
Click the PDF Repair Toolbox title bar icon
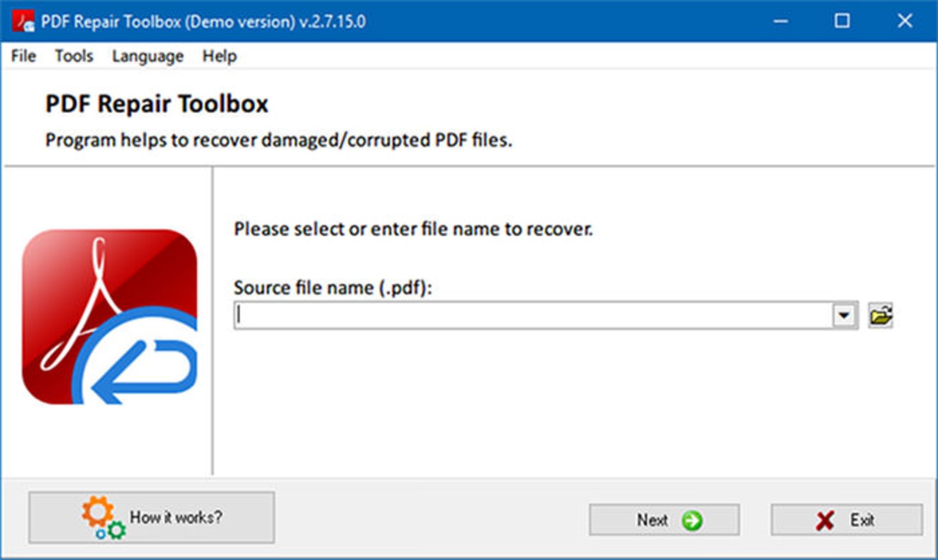23,21
